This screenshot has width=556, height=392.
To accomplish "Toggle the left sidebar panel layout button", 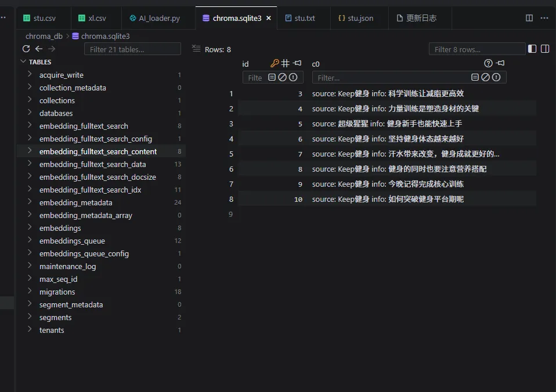I will (x=532, y=49).
